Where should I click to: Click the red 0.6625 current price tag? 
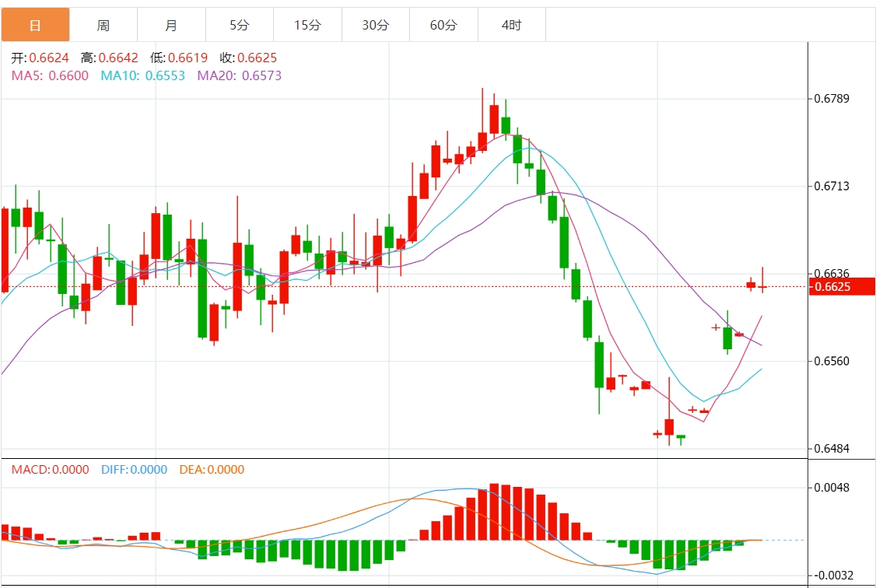(842, 287)
